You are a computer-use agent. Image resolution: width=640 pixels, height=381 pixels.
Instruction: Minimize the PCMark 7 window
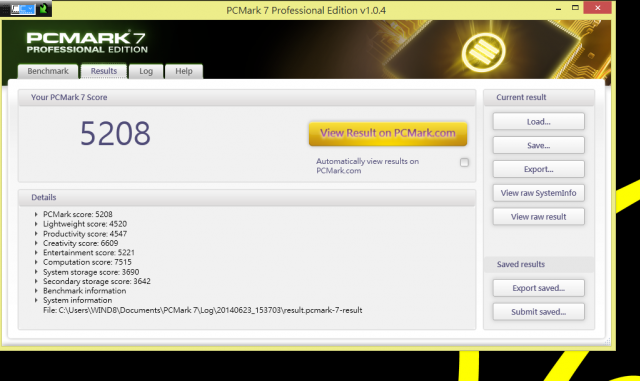558,8
